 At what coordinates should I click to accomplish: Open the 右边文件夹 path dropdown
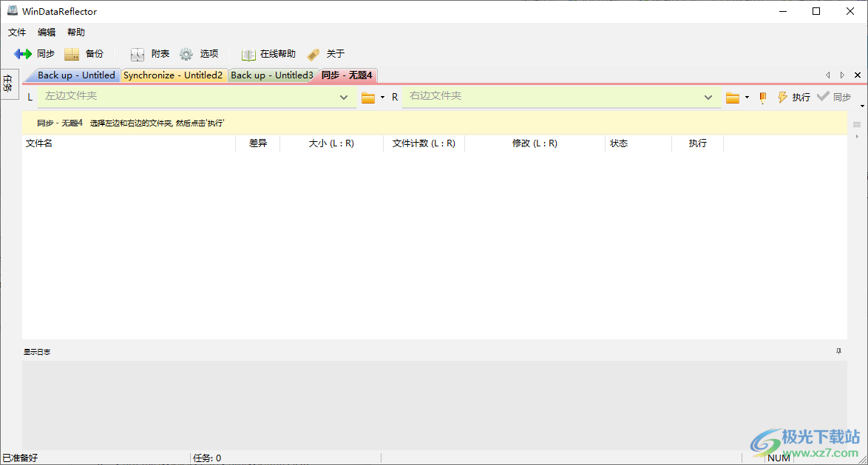coord(708,97)
